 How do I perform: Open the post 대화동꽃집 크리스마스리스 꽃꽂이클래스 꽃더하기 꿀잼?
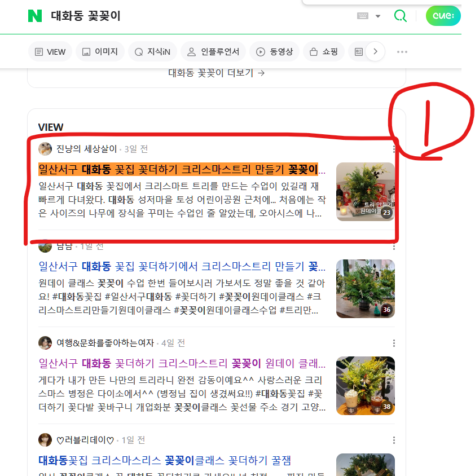click(x=165, y=461)
